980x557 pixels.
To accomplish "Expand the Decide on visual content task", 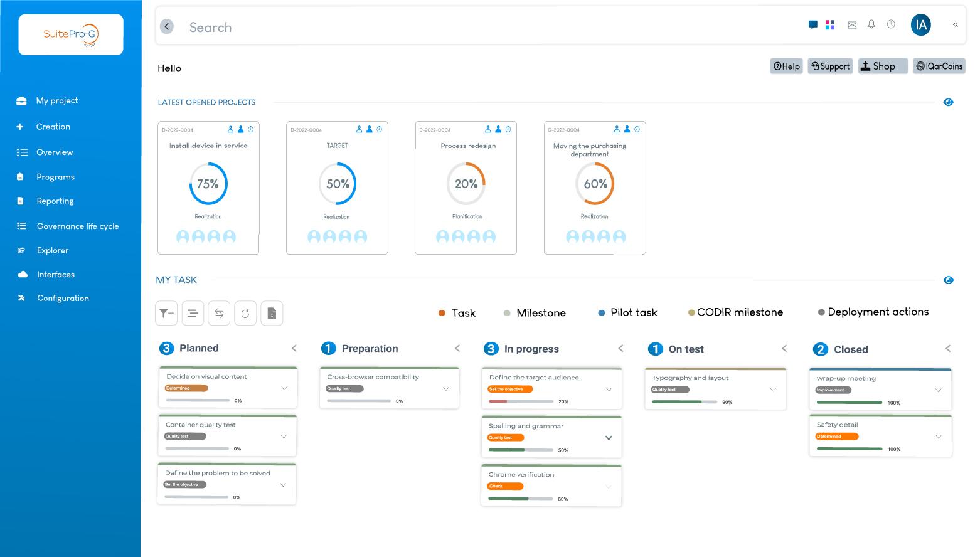I will point(284,388).
